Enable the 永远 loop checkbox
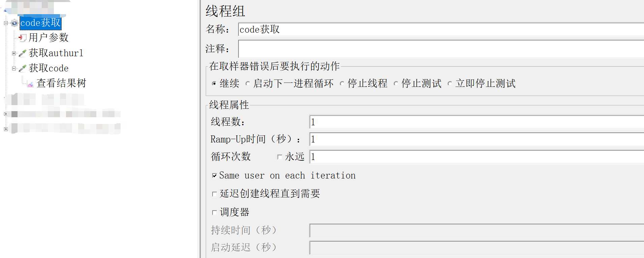This screenshot has width=644, height=258. click(x=280, y=157)
